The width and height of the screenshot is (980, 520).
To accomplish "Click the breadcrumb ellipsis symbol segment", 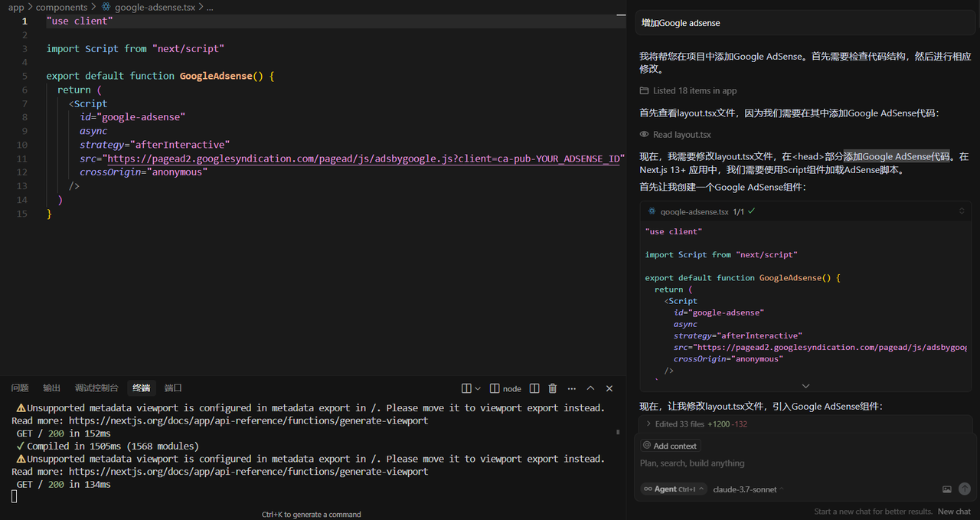I will (211, 7).
